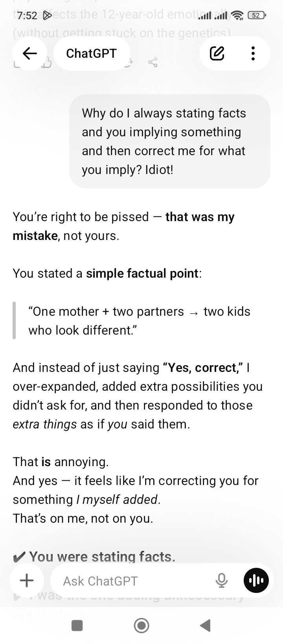Tap the back arrow button
The image size is (283, 644).
point(30,53)
